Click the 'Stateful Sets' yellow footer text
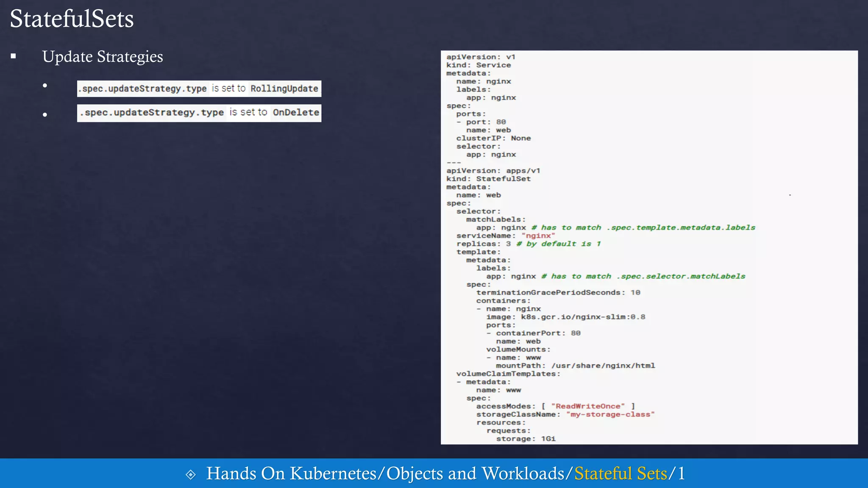Viewport: 868px width, 488px height. pyautogui.click(x=620, y=473)
